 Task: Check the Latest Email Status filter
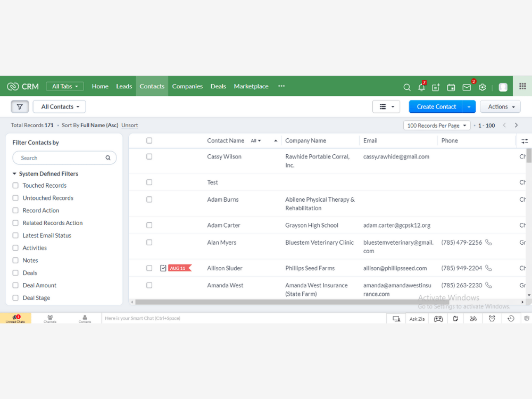tap(15, 235)
